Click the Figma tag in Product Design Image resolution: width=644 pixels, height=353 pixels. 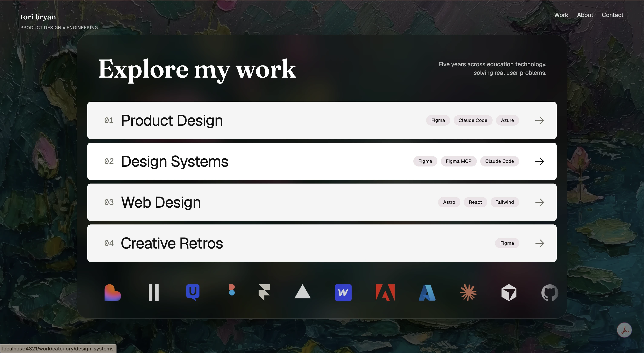point(438,120)
